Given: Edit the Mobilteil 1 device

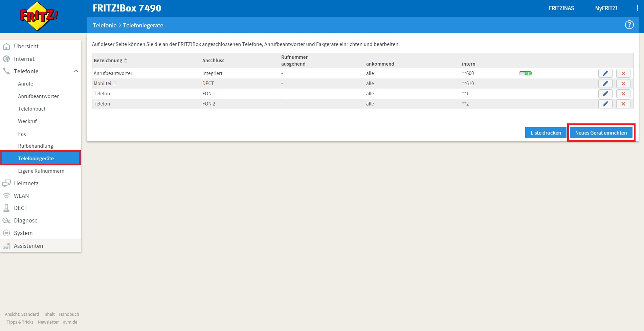Looking at the screenshot, I should tap(605, 84).
